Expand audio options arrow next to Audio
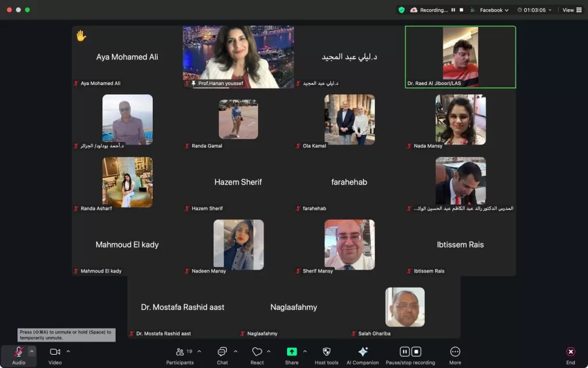This screenshot has height=368, width=588. pyautogui.click(x=32, y=351)
